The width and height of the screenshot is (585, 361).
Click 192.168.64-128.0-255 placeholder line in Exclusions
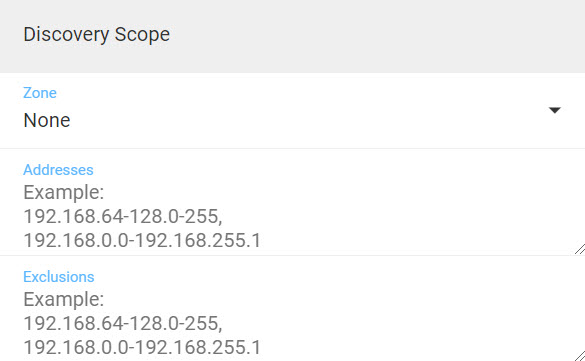[x=123, y=323]
